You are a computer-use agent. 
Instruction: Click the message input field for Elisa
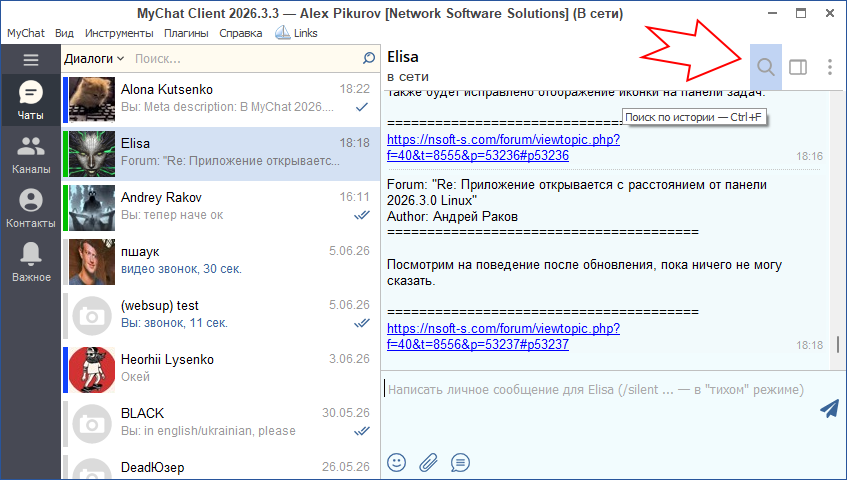tap(600, 390)
